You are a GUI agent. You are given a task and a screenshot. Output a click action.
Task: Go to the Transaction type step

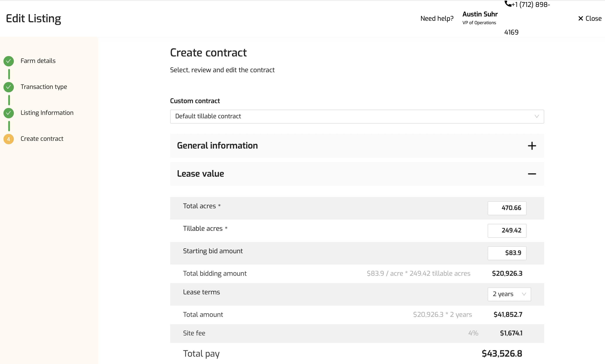[x=44, y=87]
